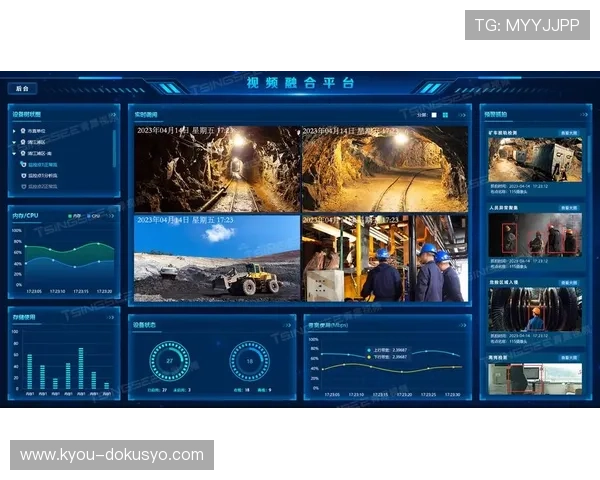Click the left circular device status gauge
600x480 pixels.
tap(169, 361)
